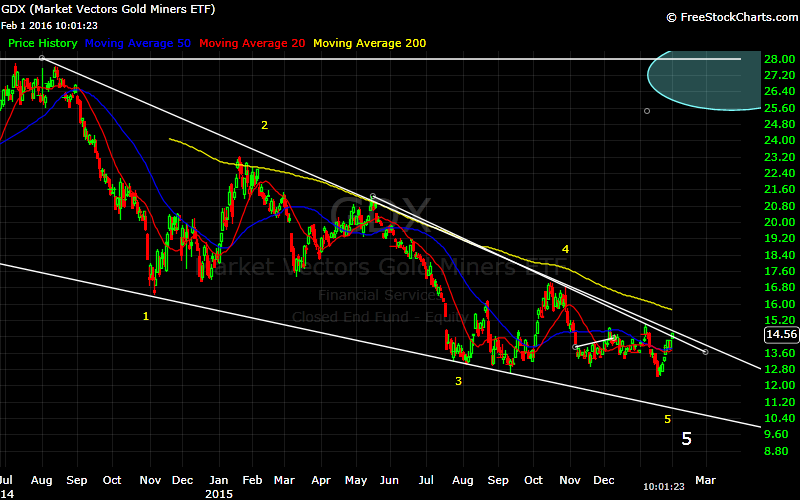The image size is (800, 500).
Task: Click the small circle marker below the ellipse
Action: click(x=647, y=111)
